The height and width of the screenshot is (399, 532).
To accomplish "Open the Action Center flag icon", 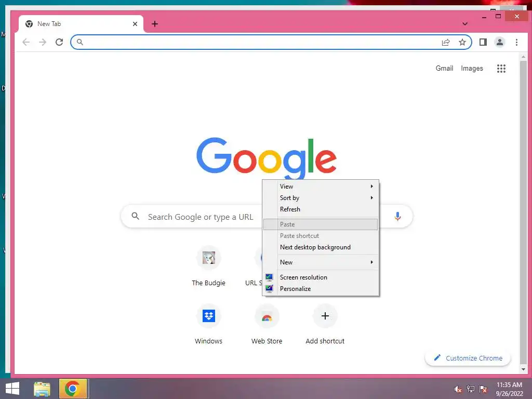I will [x=483, y=389].
